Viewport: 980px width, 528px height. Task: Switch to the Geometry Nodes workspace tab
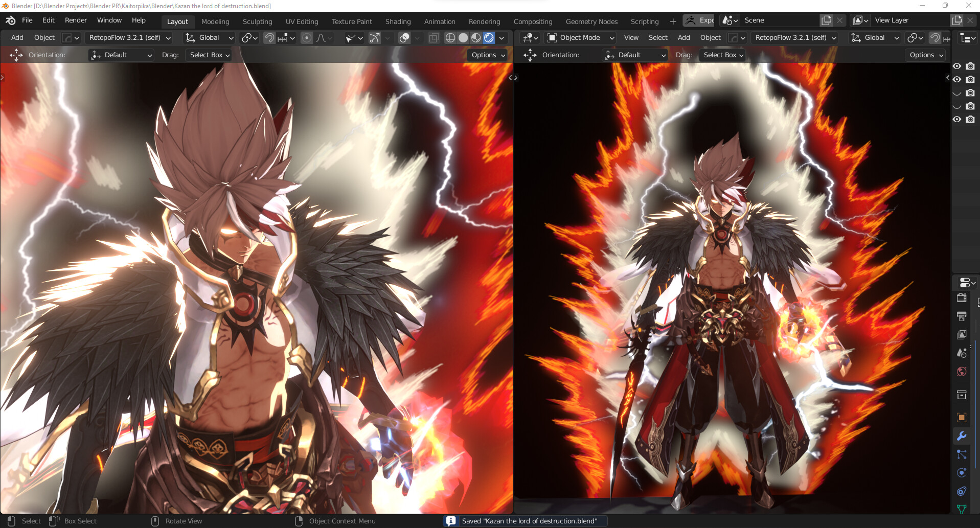[591, 21]
